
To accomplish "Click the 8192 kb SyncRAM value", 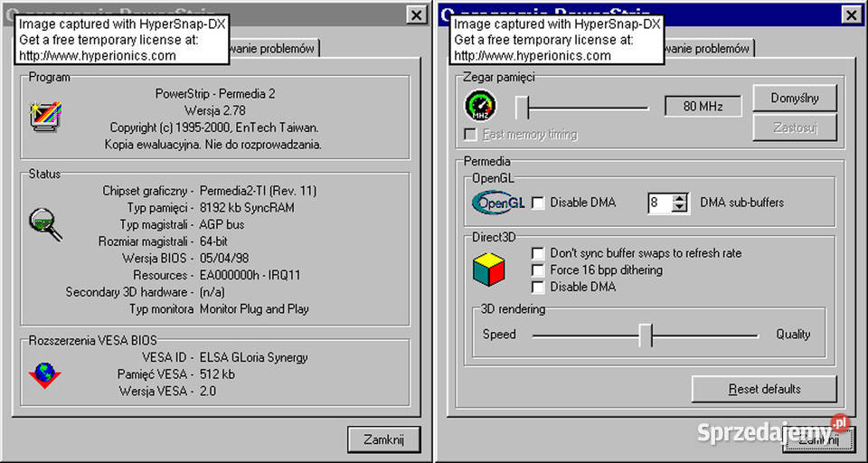I will (x=247, y=208).
